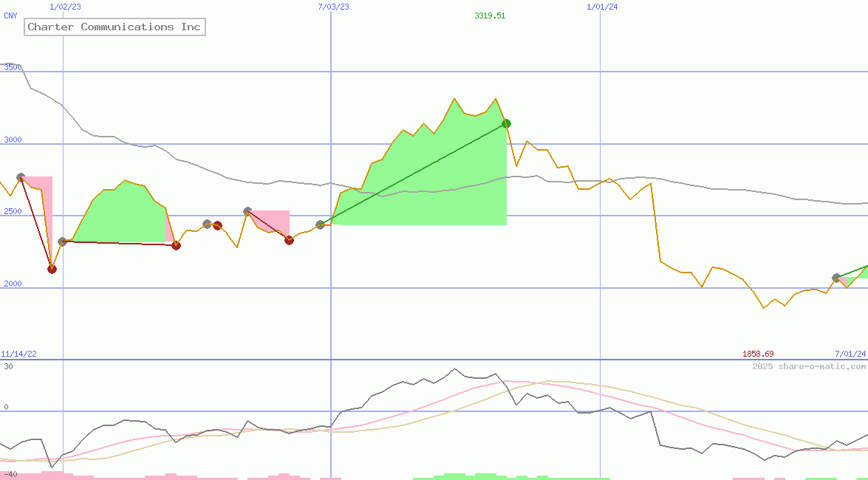
Task: Click the green endpoint marker ending the long uptrend line
Action: tap(506, 123)
